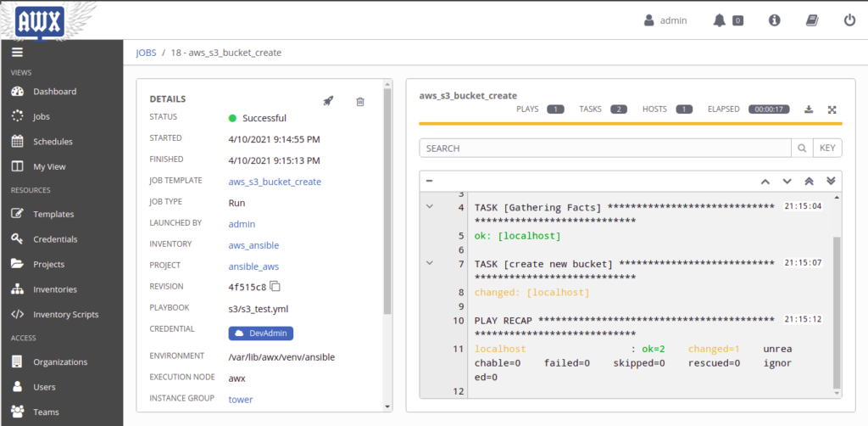Screen dimensions: 868x426
Task: Click the KEY button
Action: click(827, 149)
